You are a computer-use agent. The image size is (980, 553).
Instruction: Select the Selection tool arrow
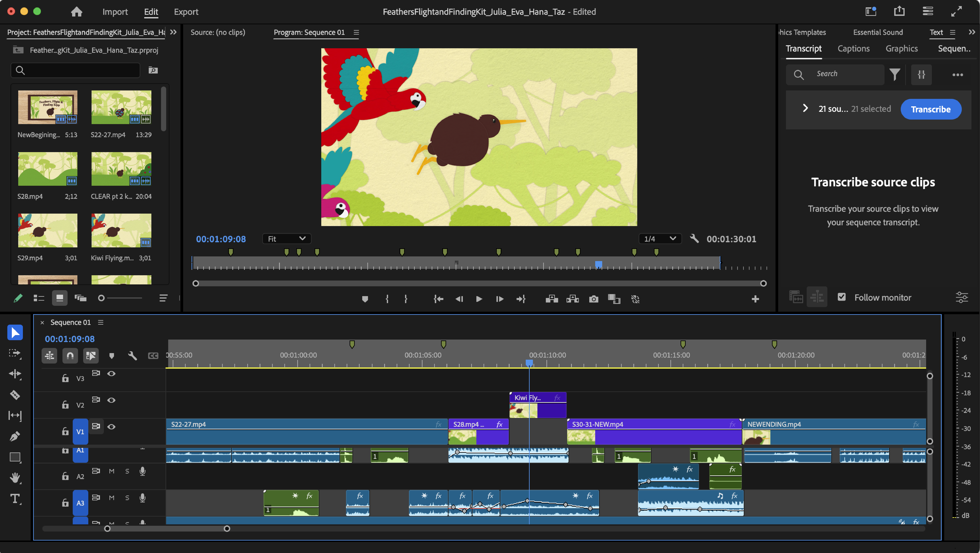15,332
